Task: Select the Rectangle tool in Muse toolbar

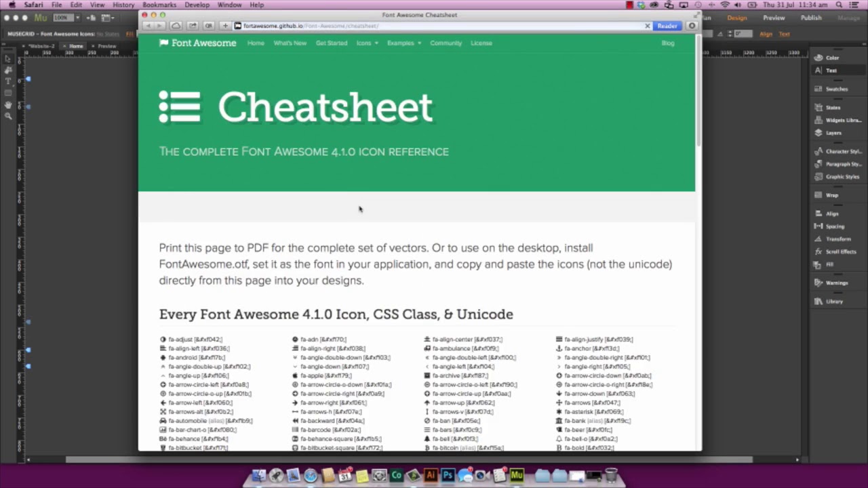Action: (8, 93)
